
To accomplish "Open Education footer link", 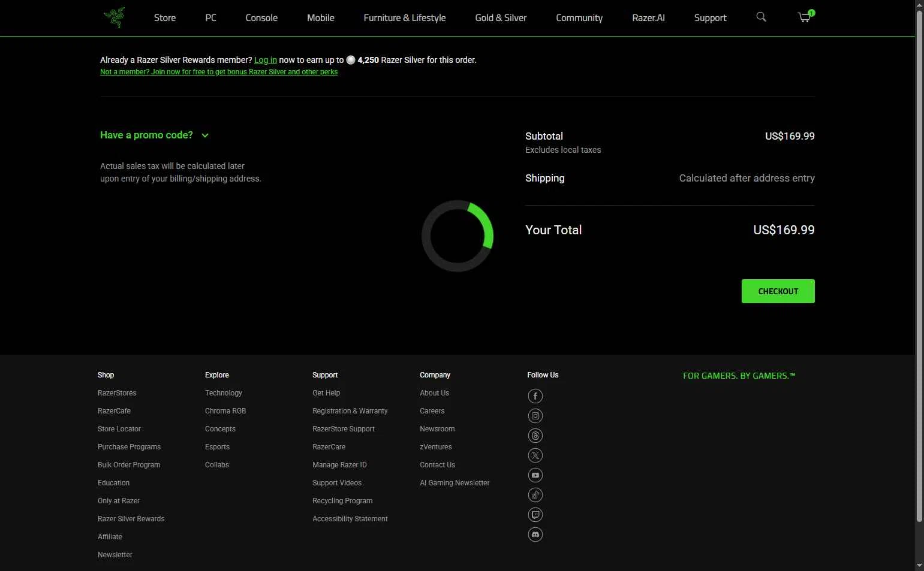I will [x=113, y=483].
